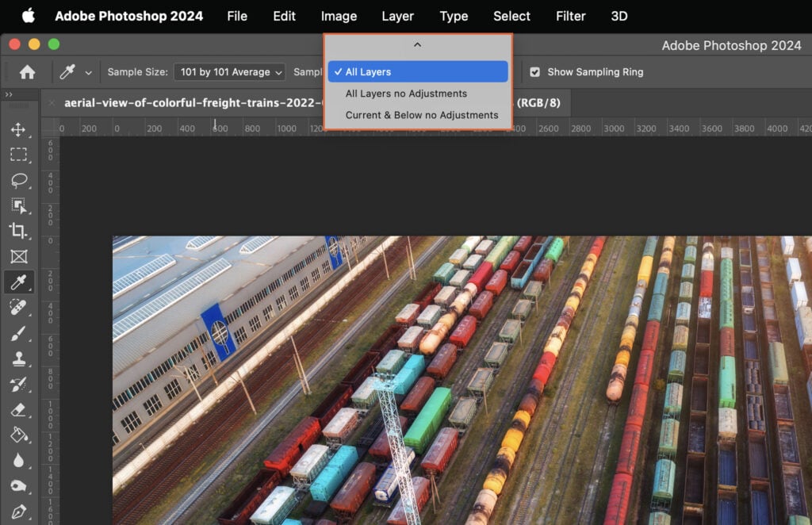
Task: Open the Sample Size dropdown
Action: point(229,71)
